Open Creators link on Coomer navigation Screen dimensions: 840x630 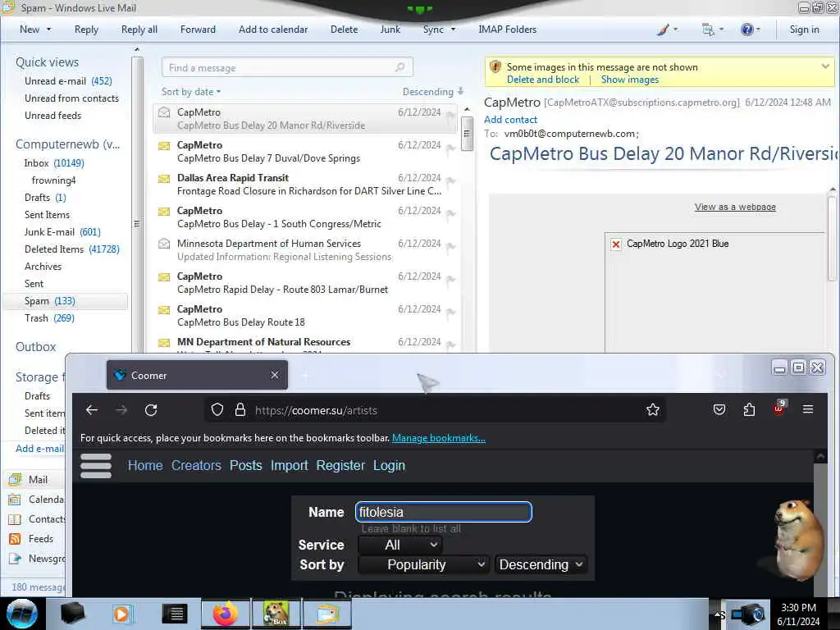coord(196,466)
